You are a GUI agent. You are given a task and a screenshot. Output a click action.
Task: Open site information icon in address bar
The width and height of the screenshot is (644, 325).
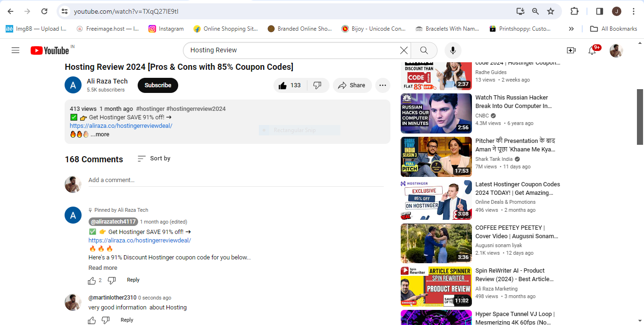coord(65,11)
